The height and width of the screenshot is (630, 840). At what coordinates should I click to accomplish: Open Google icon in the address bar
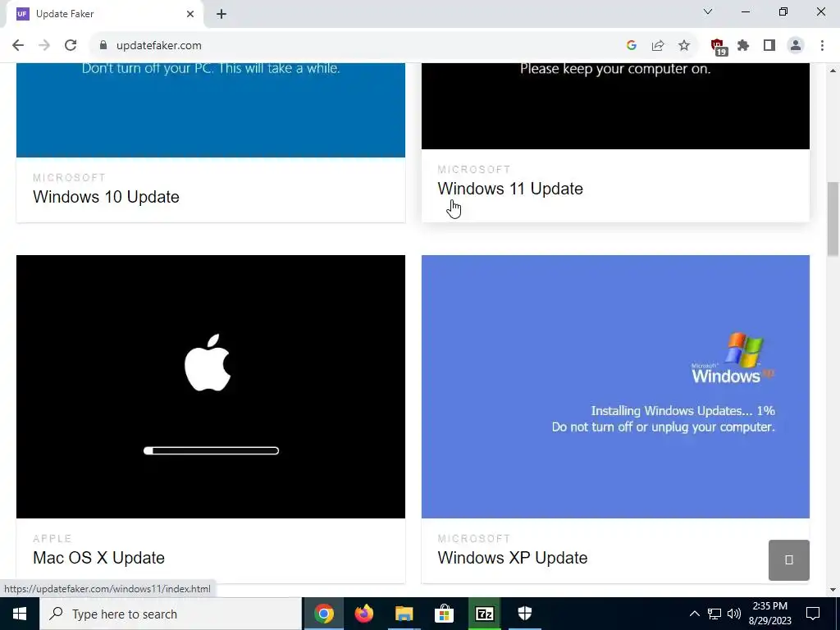pos(632,46)
